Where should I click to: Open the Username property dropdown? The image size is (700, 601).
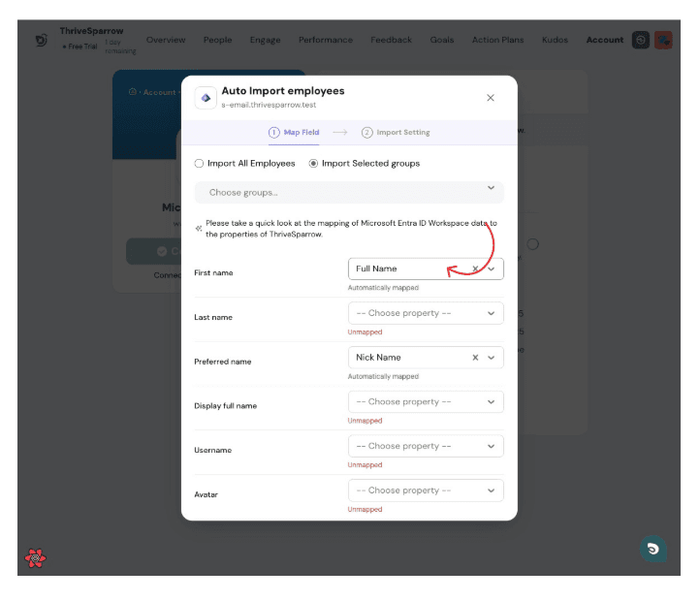tap(426, 446)
